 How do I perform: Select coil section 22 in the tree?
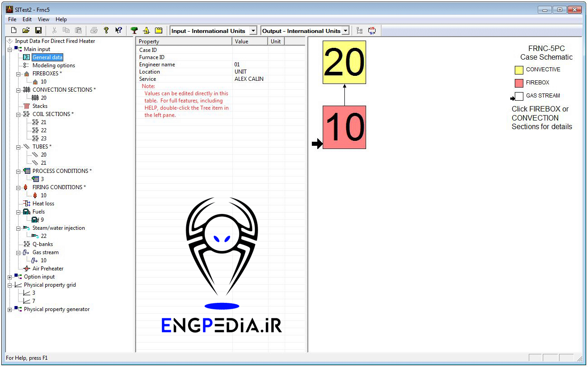[43, 130]
